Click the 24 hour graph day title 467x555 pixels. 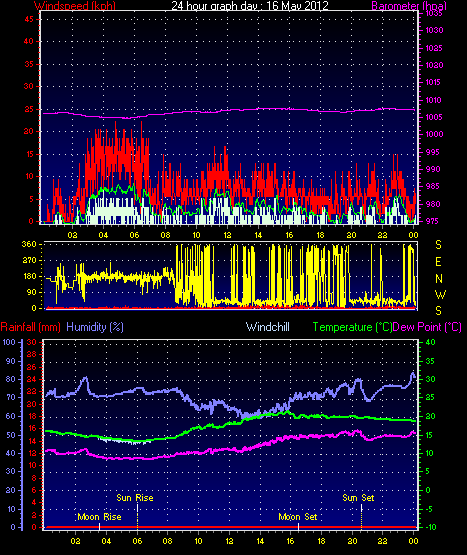[x=250, y=5]
